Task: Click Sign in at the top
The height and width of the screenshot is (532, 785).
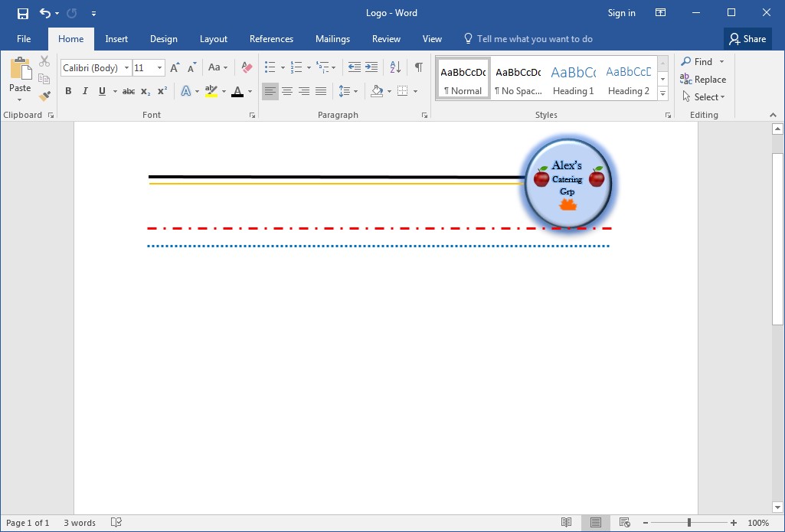Action: [x=621, y=13]
